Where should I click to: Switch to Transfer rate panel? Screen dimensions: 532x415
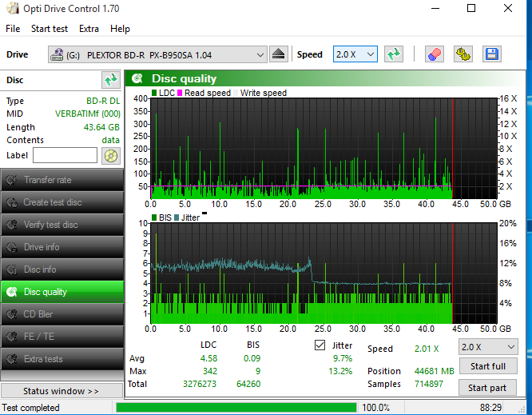tap(62, 180)
